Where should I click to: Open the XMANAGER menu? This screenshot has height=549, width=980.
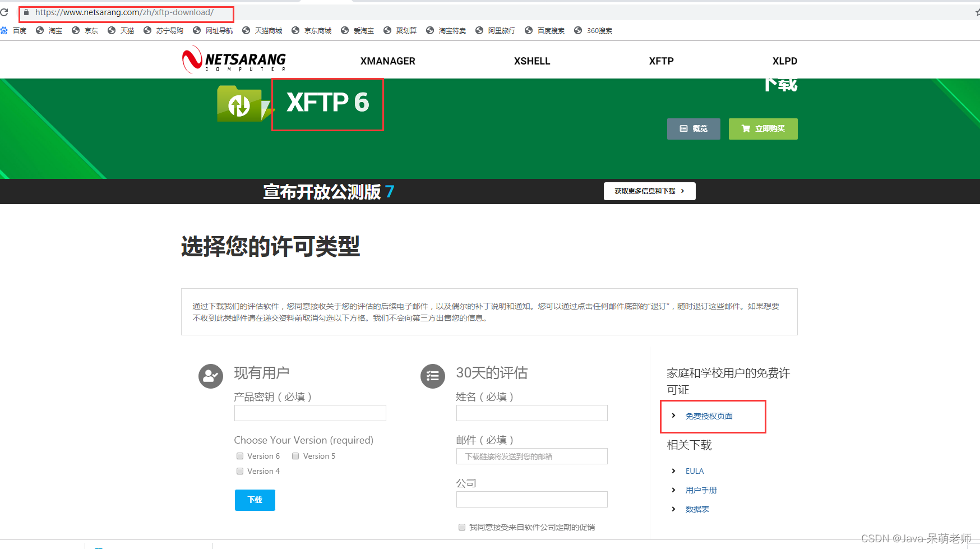point(388,61)
